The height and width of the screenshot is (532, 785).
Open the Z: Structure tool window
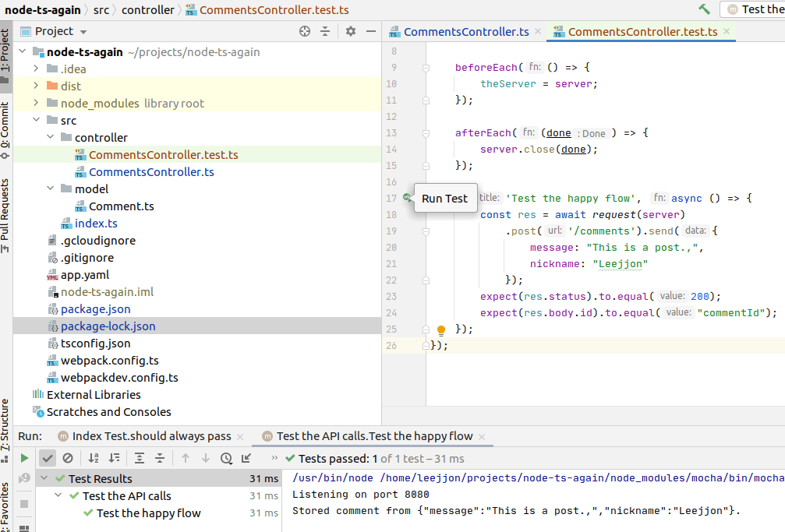pos(5,431)
